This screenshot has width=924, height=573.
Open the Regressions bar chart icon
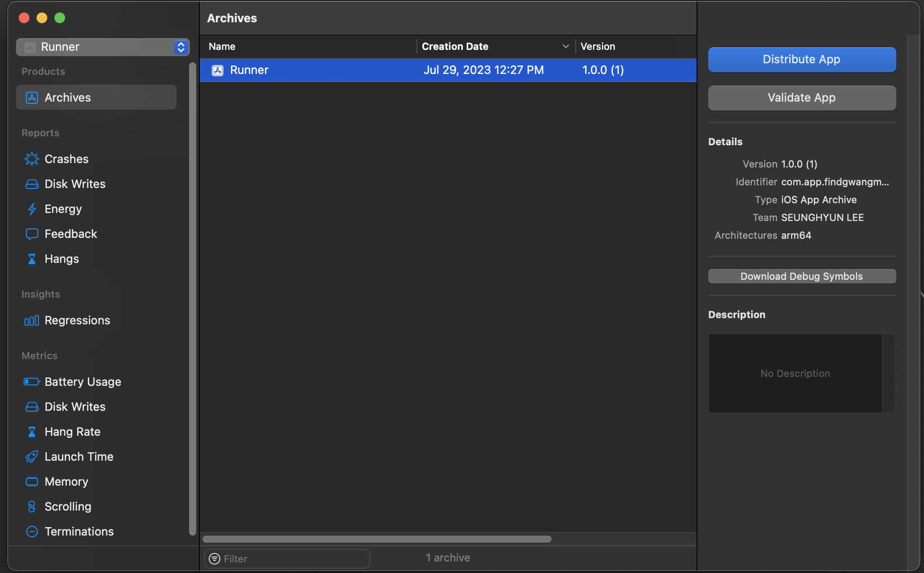[x=32, y=320]
